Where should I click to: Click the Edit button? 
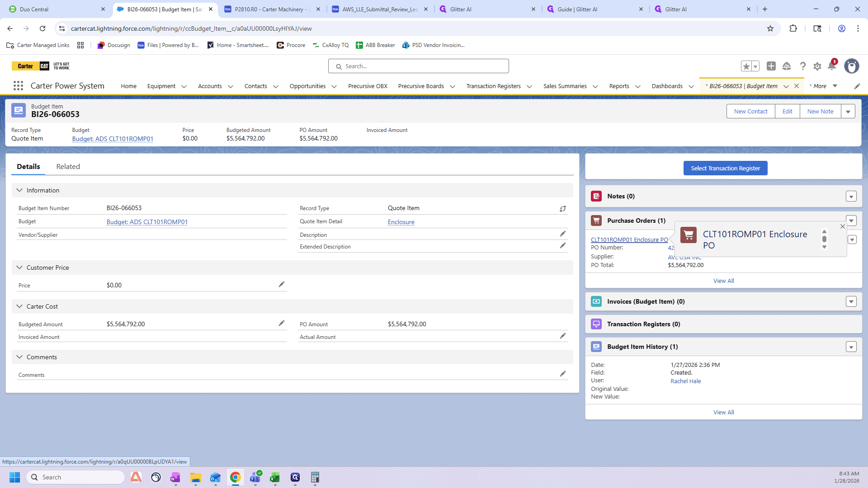tap(787, 112)
